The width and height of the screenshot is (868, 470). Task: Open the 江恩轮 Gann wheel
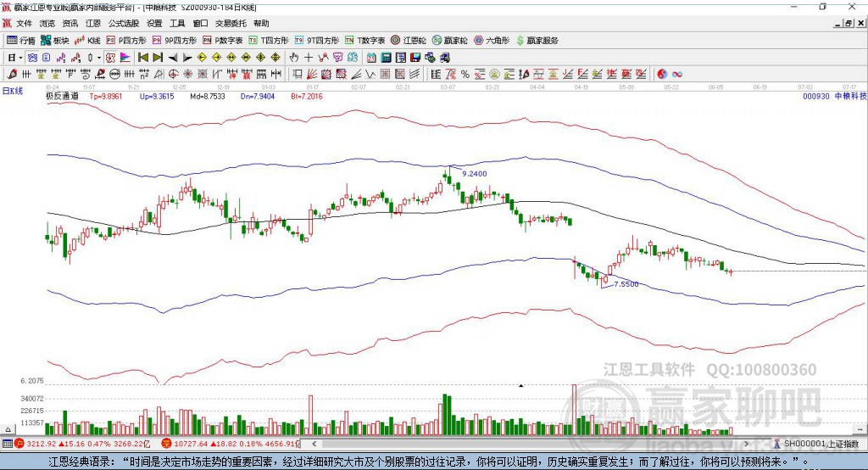pyautogui.click(x=409, y=41)
